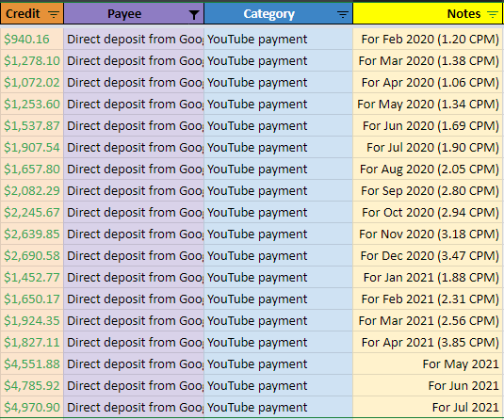Click the note cell For Feb 2020 (1.20 CPM)
Viewport: 504px width, 420px height.
coord(428,39)
